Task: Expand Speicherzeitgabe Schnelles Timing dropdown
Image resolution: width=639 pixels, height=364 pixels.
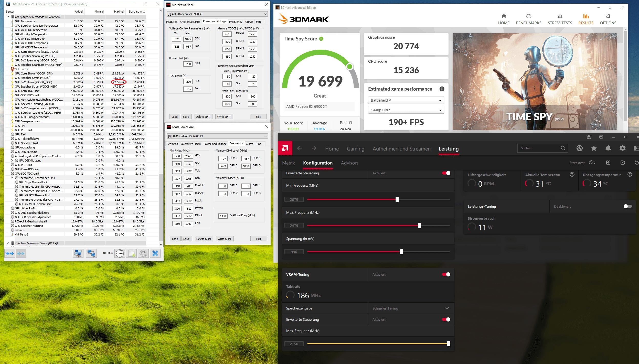Action: coord(447,308)
